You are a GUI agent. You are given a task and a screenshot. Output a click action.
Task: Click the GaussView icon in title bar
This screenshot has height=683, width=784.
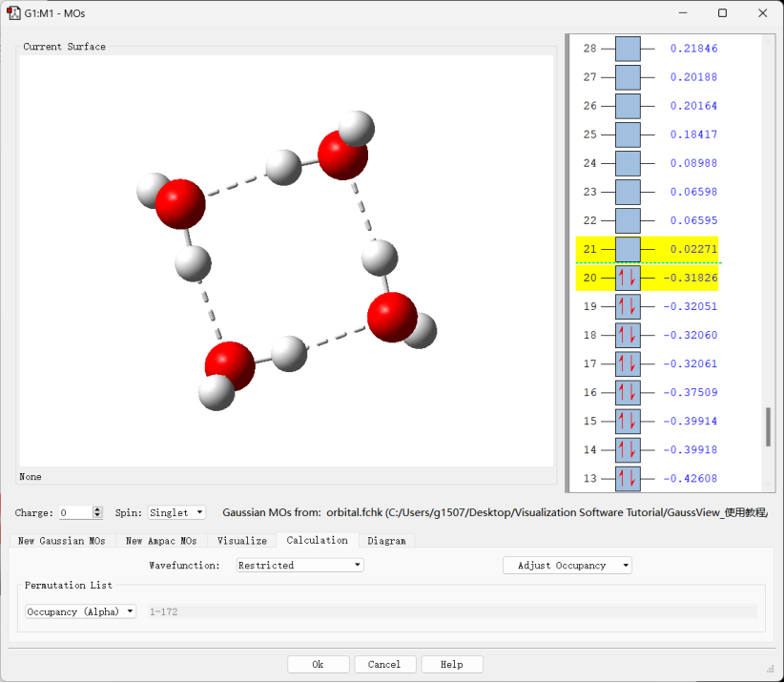click(15, 13)
